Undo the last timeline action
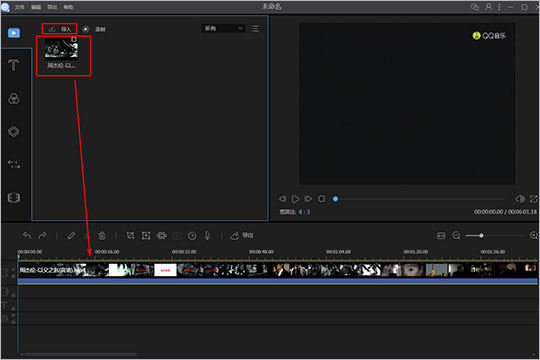Viewport: 540px width, 360px height. (27, 235)
